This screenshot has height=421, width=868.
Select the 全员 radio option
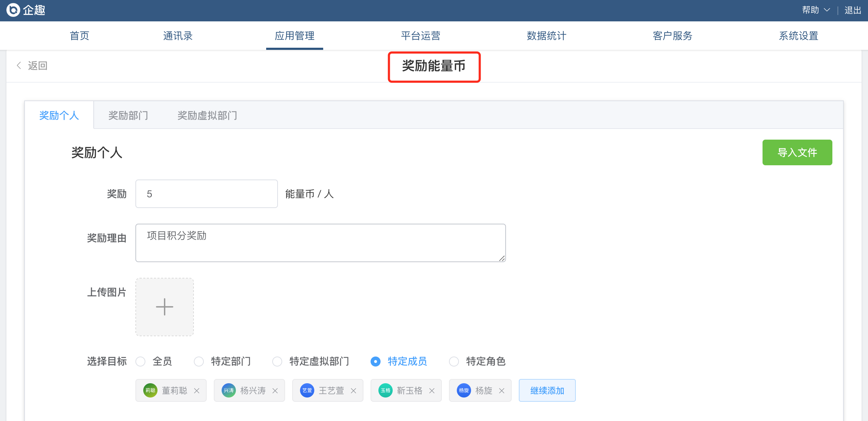[x=141, y=362]
